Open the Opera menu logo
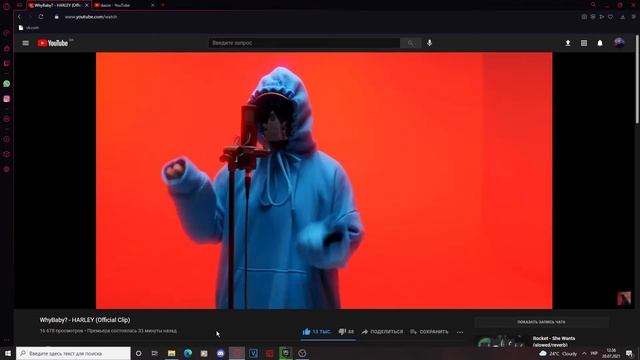The width and height of the screenshot is (640, 360). point(6,6)
